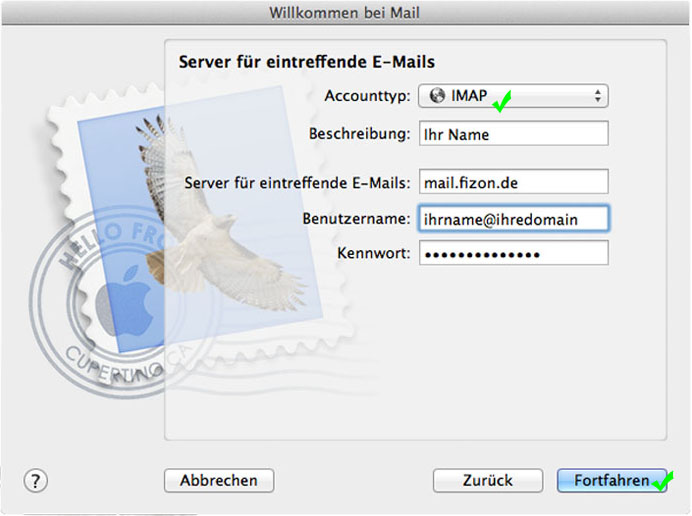The image size is (692, 516).
Task: Click the "Server für eintreffende E-Mails" heading
Action: click(306, 62)
